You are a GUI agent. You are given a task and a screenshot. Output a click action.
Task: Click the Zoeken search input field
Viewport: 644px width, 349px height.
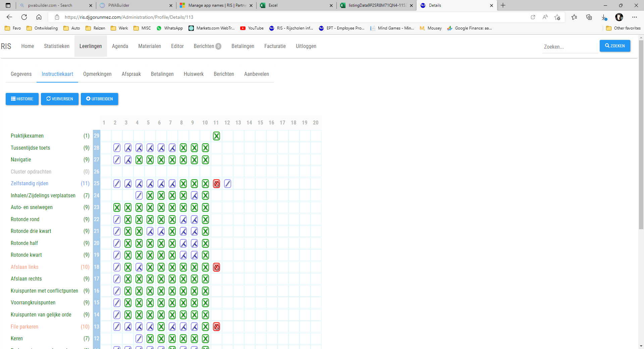(570, 47)
